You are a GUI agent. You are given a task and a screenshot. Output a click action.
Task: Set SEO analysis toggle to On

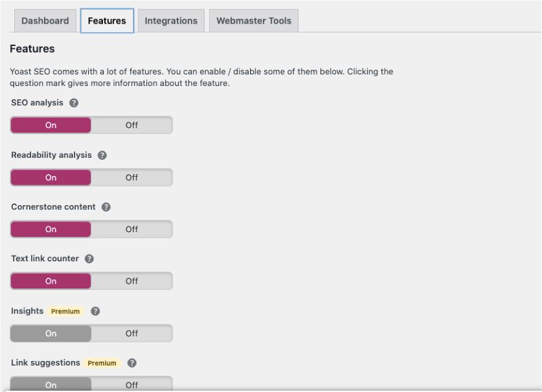(51, 125)
